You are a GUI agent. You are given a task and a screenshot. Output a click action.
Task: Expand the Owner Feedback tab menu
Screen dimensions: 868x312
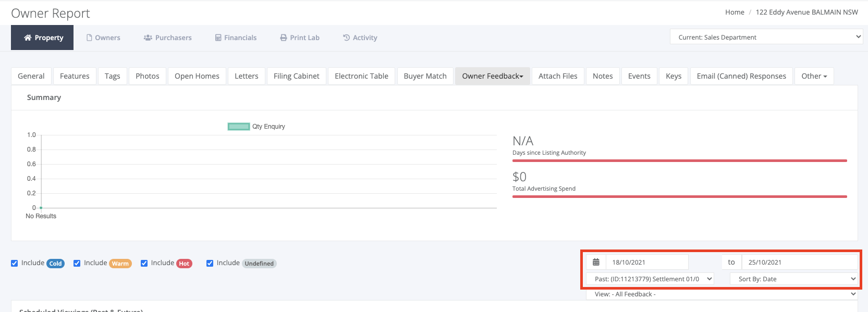[x=493, y=76]
